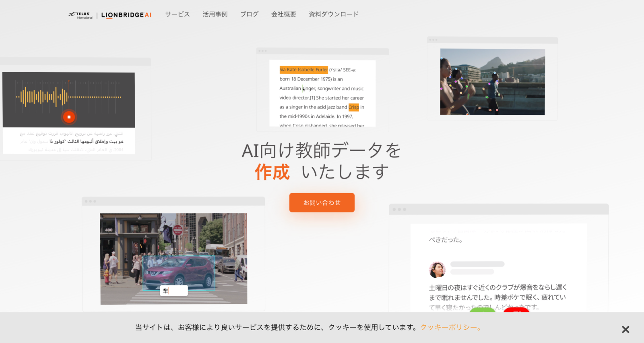Viewport: 644px width, 343px height.
Task: Go to the ブログ page
Action: [249, 14]
